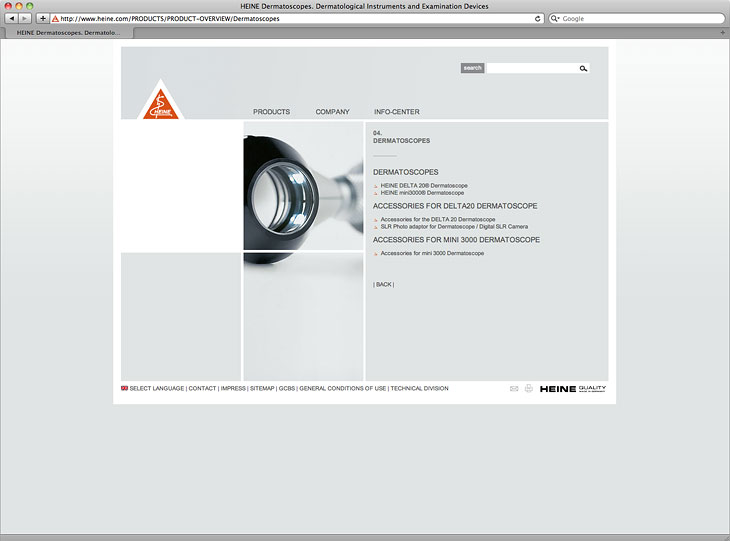The width and height of the screenshot is (730, 541).
Task: Open the IMPRESS footer link
Action: click(x=233, y=388)
